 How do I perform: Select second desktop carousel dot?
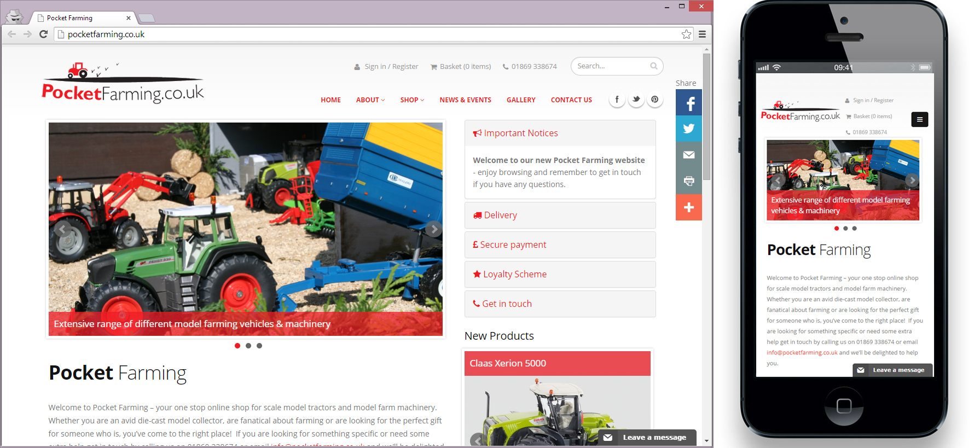tap(248, 346)
